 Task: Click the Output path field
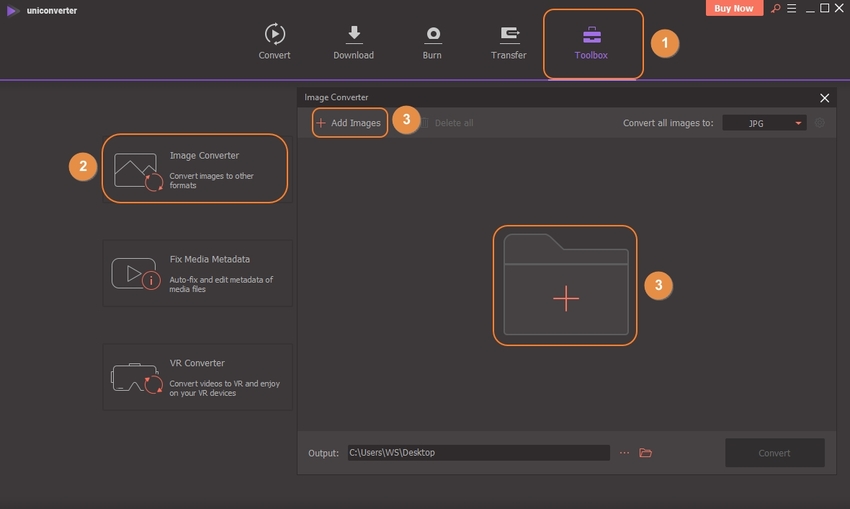478,453
